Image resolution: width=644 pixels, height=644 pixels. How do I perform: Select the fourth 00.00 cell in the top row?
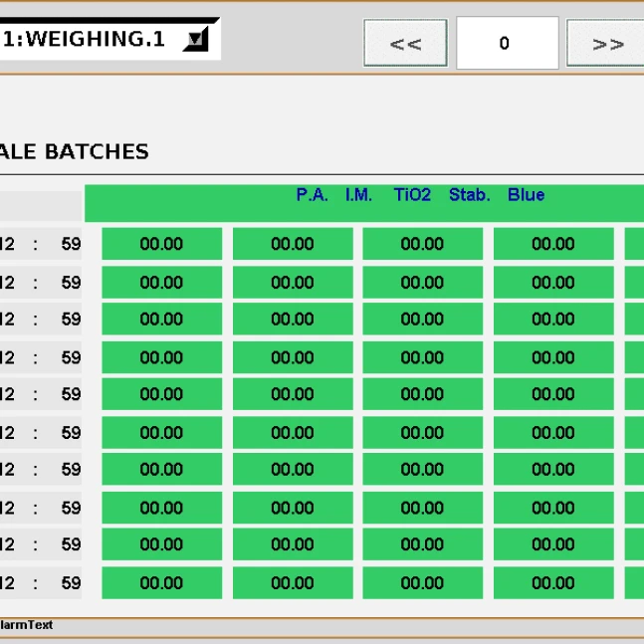553,244
